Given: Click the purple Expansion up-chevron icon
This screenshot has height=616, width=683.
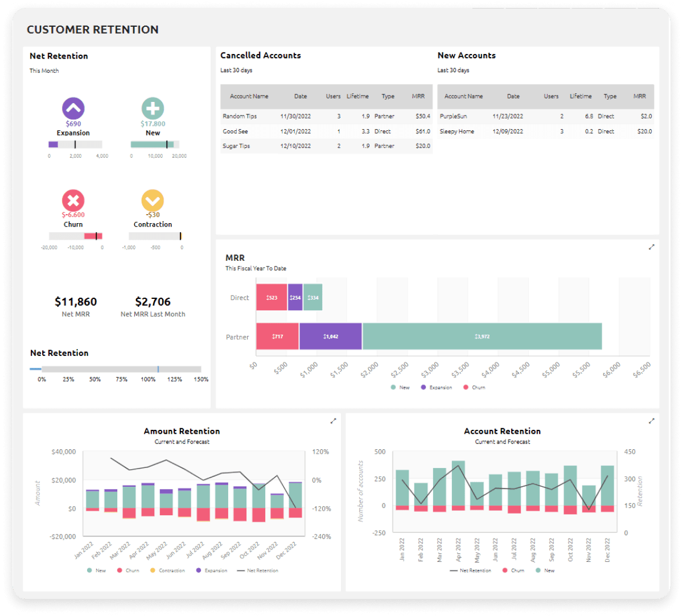Looking at the screenshot, I should [x=73, y=108].
